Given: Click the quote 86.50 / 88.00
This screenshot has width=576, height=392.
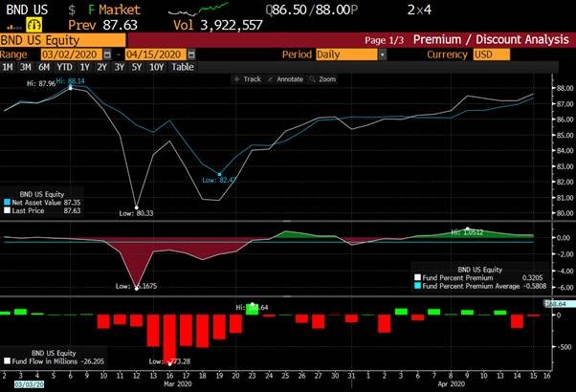Looking at the screenshot, I should [x=311, y=10].
